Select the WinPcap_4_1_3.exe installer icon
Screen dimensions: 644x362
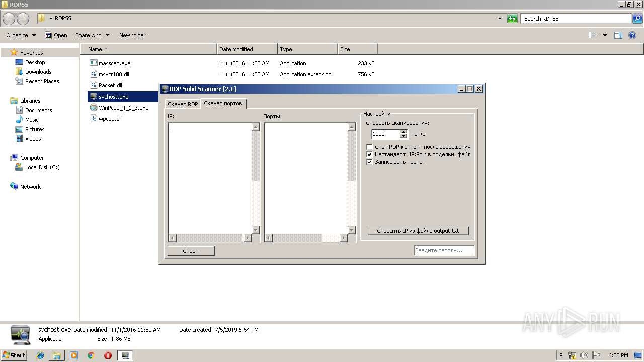point(93,108)
